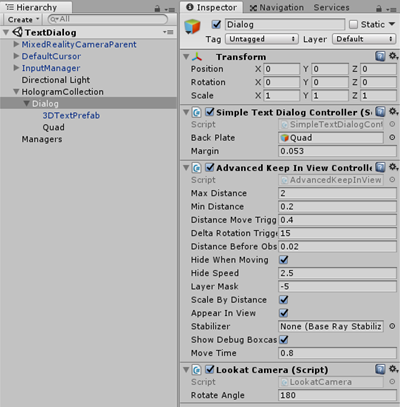Expand DefaultCursor in Hierarchy
The height and width of the screenshot is (407, 400).
pyautogui.click(x=16, y=56)
